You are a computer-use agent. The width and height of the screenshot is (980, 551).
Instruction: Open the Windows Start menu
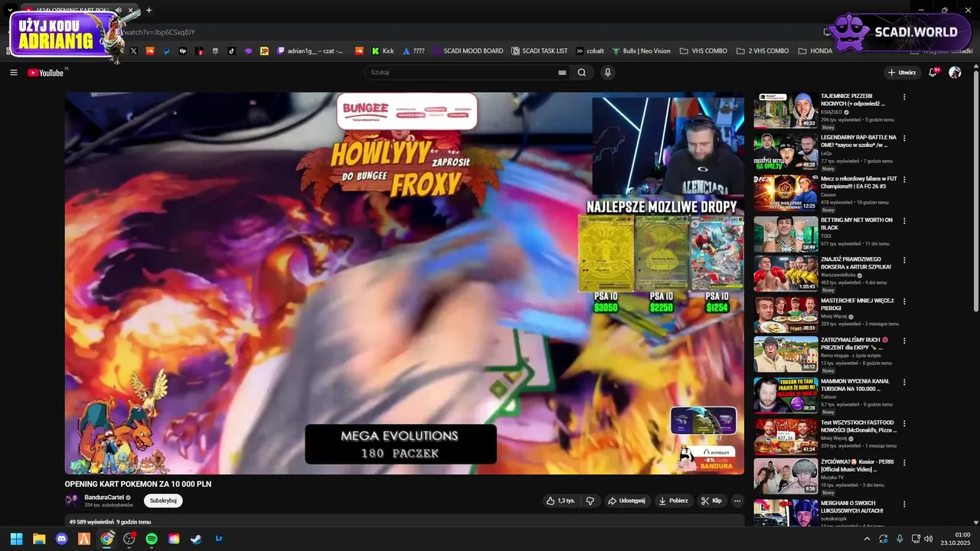pos(17,539)
